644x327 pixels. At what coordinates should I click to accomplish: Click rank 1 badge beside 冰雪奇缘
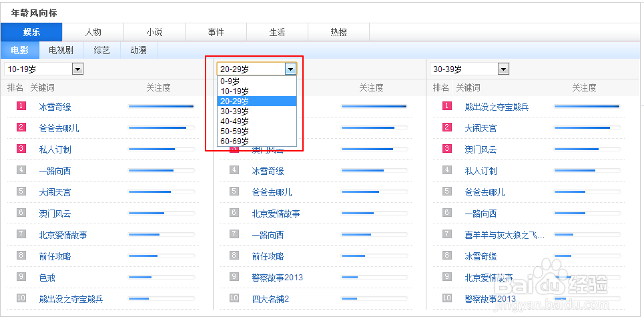click(21, 106)
